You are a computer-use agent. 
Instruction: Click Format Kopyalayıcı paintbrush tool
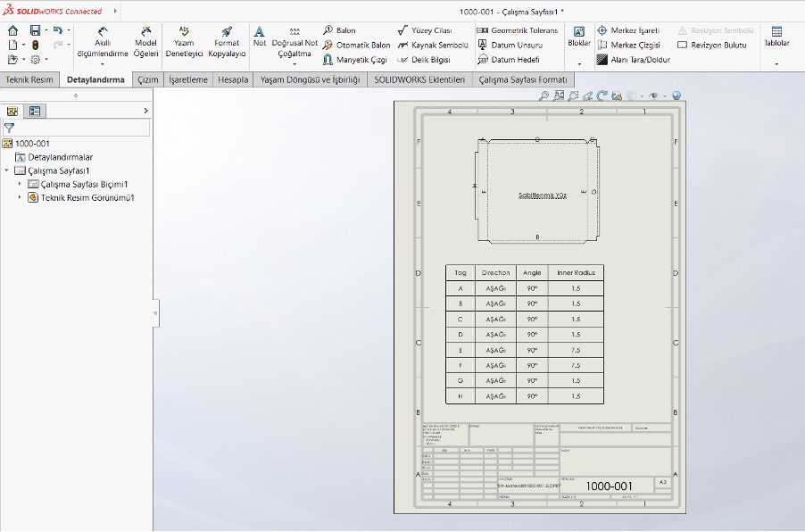226,42
